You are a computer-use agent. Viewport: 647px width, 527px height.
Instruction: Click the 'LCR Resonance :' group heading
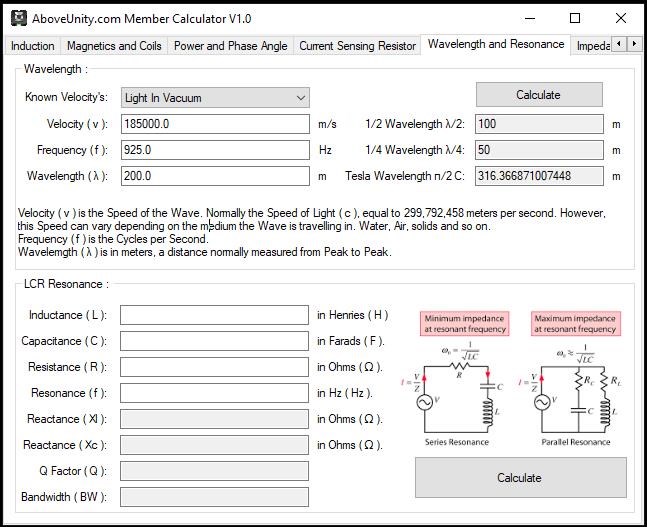pos(66,284)
